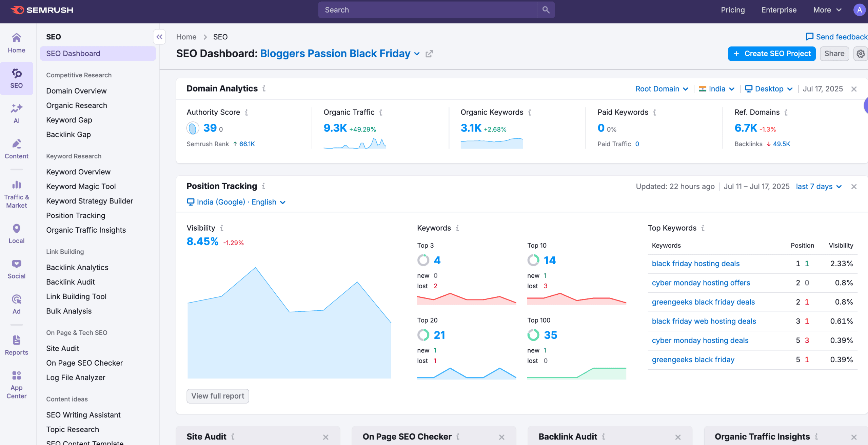The width and height of the screenshot is (868, 445).
Task: Open India country dropdown
Action: coord(717,89)
